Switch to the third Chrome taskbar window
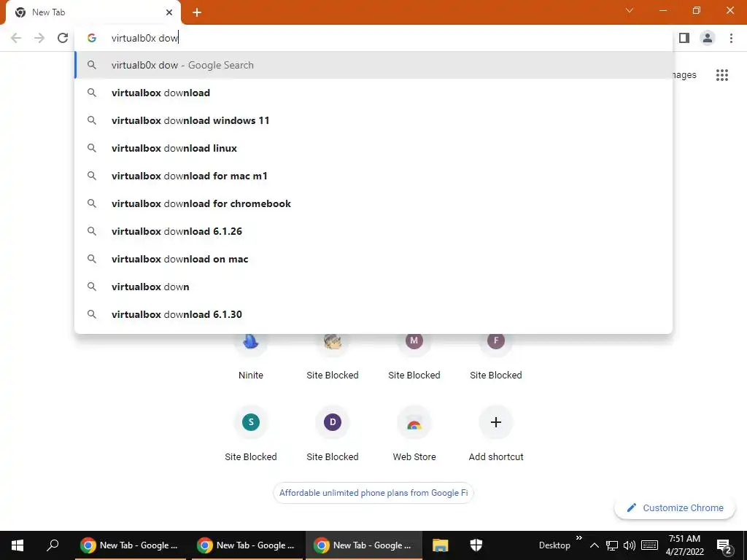The image size is (747, 560). pyautogui.click(x=364, y=545)
